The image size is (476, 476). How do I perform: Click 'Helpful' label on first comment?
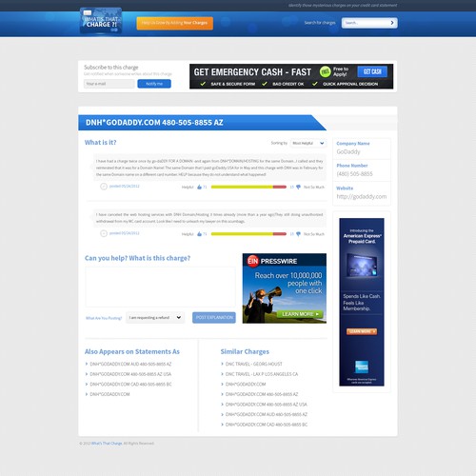(x=188, y=187)
